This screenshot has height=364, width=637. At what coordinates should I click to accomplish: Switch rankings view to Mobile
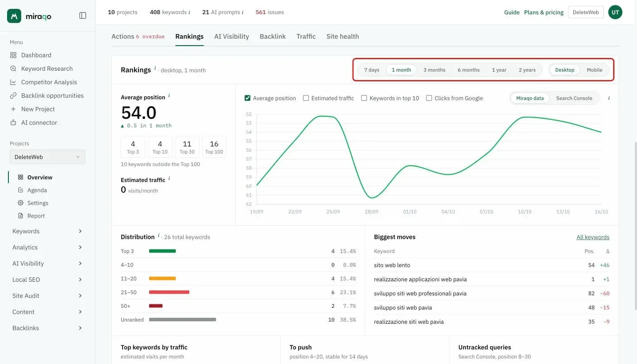(x=595, y=70)
